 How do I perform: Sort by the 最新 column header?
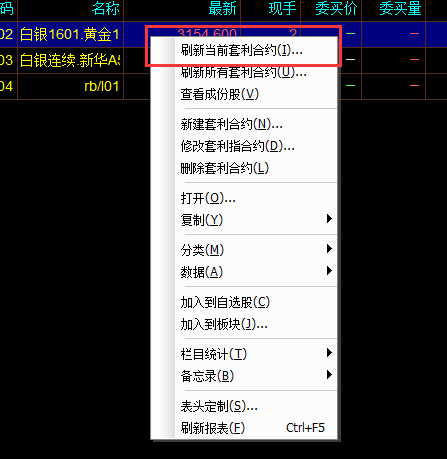[x=222, y=8]
